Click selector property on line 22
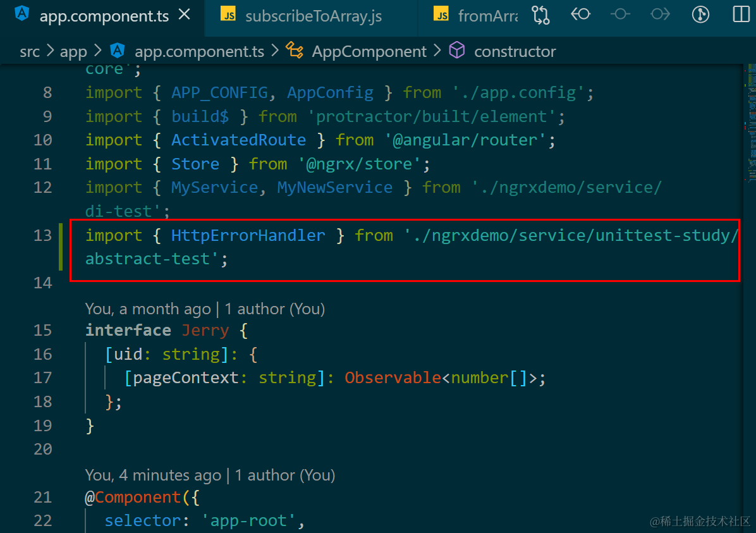The height and width of the screenshot is (533, 756). click(143, 521)
